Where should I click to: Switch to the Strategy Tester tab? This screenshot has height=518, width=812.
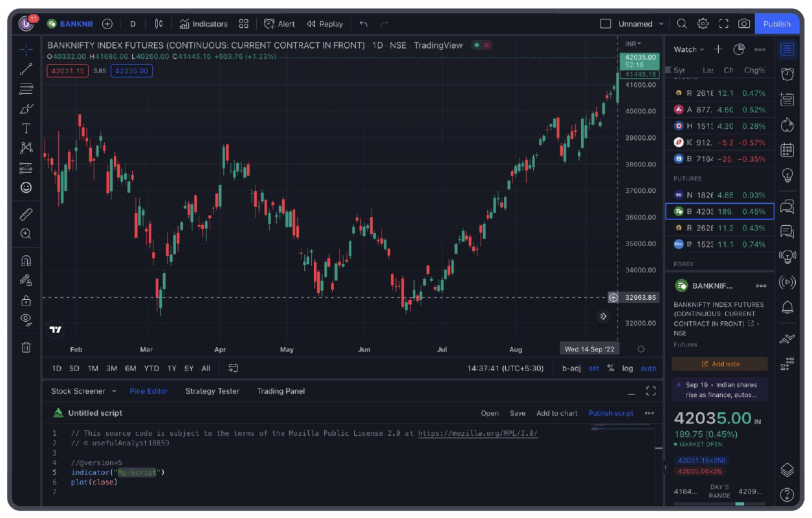point(212,391)
